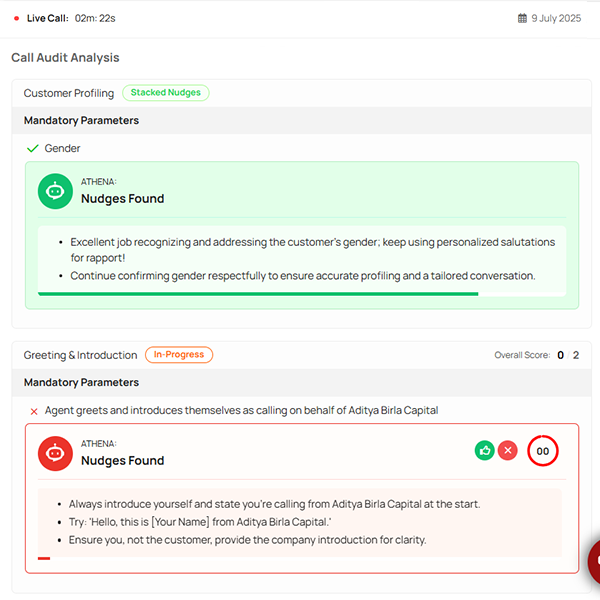Click the Call Audit Analysis heading
The image size is (600, 600).
[x=65, y=57]
